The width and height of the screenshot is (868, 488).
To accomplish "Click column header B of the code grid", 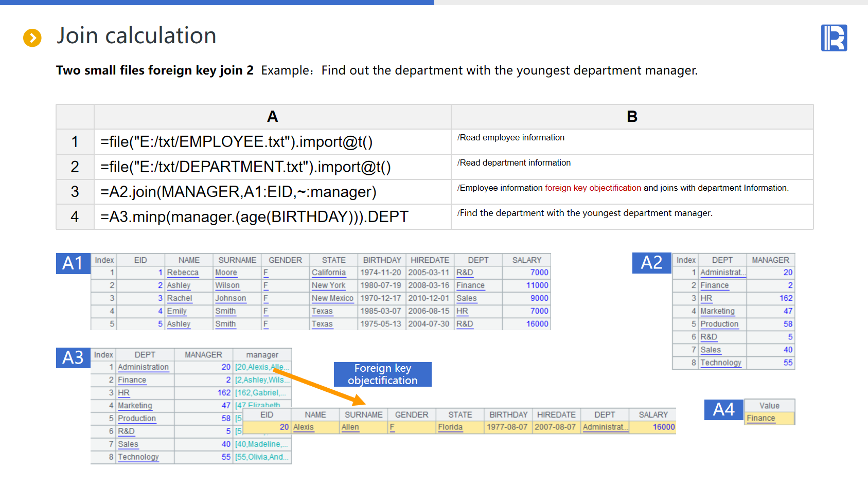I will (632, 117).
